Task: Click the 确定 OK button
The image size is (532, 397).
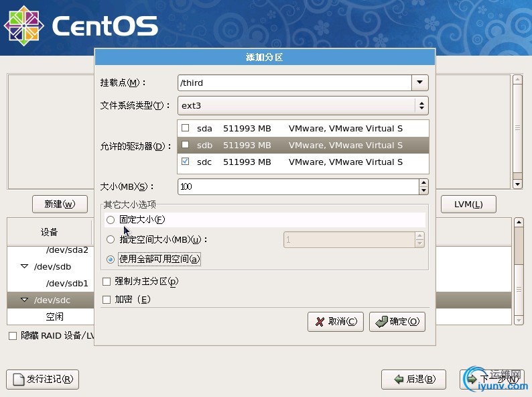Action: 397,322
